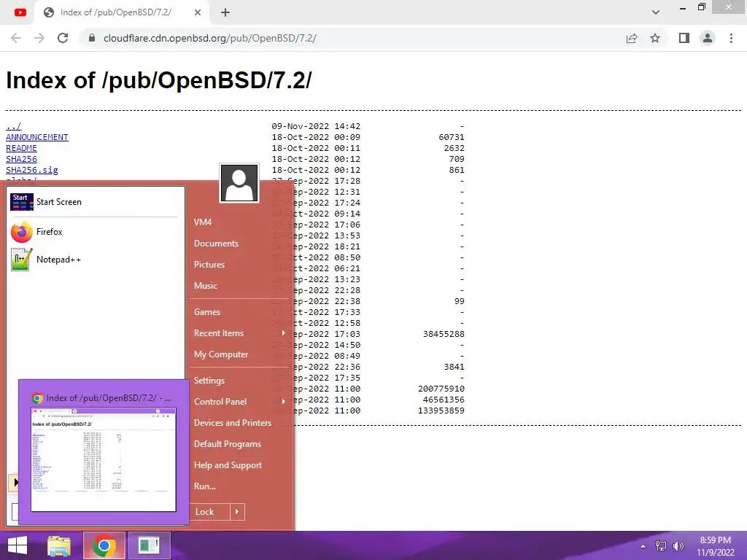Image resolution: width=747 pixels, height=560 pixels.
Task: Open Default Programs
Action: (x=228, y=444)
